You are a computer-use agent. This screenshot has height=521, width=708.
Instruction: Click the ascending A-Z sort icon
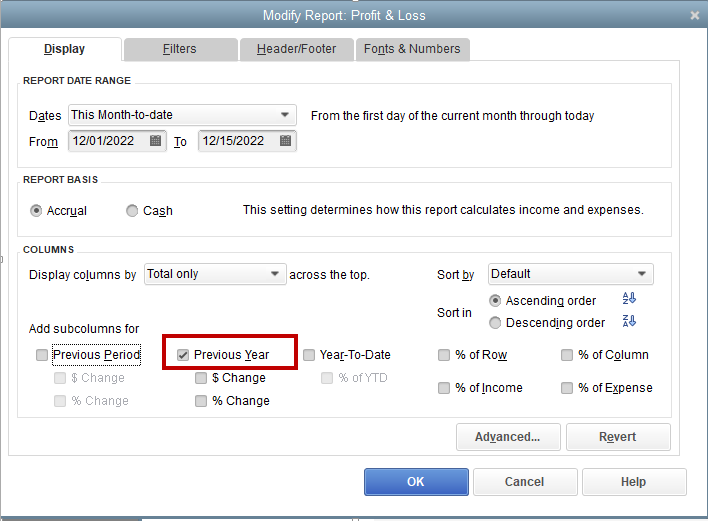[629, 298]
